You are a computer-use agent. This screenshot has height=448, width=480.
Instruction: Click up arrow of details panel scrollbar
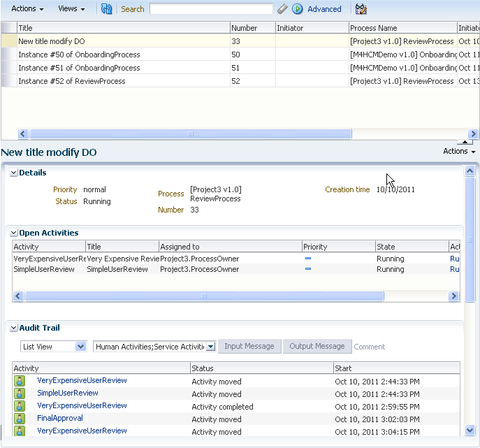point(470,171)
